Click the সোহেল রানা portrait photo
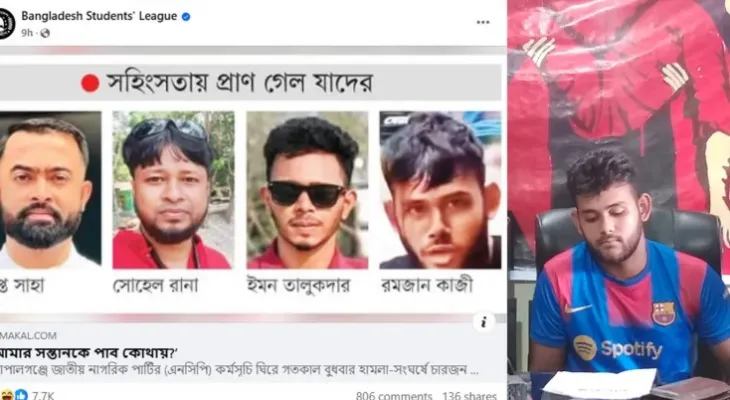The height and width of the screenshot is (400, 730). 173,190
